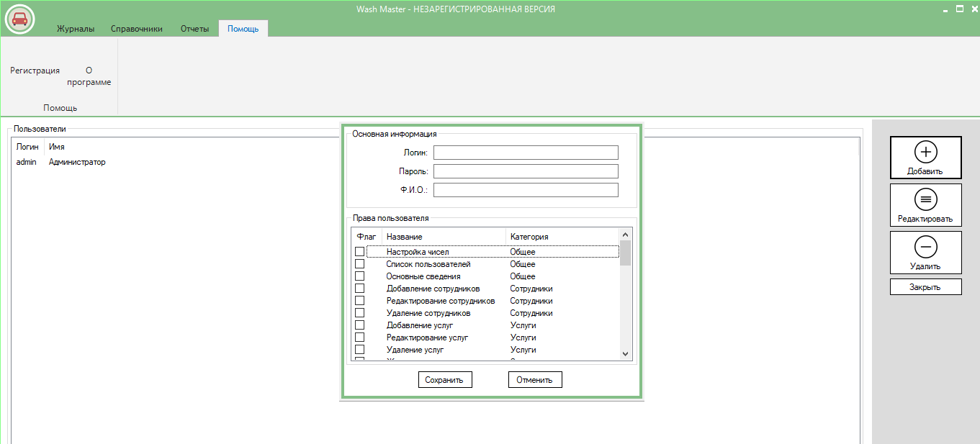Click the minus icon of Удалить

(x=926, y=247)
